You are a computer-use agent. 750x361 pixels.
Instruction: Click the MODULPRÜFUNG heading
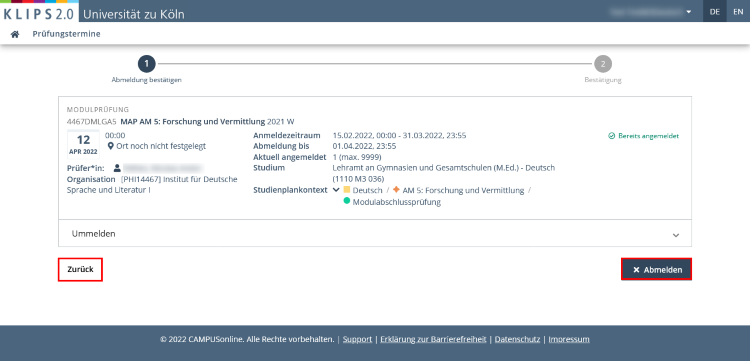tap(98, 109)
